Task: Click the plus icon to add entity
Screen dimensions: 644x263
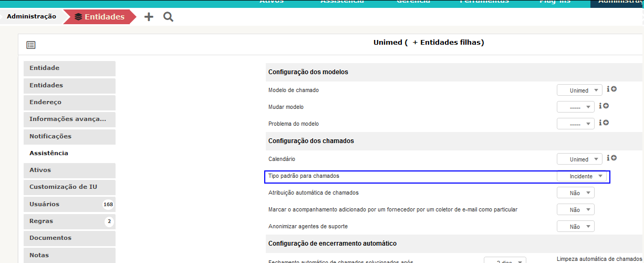Action: coord(149,17)
